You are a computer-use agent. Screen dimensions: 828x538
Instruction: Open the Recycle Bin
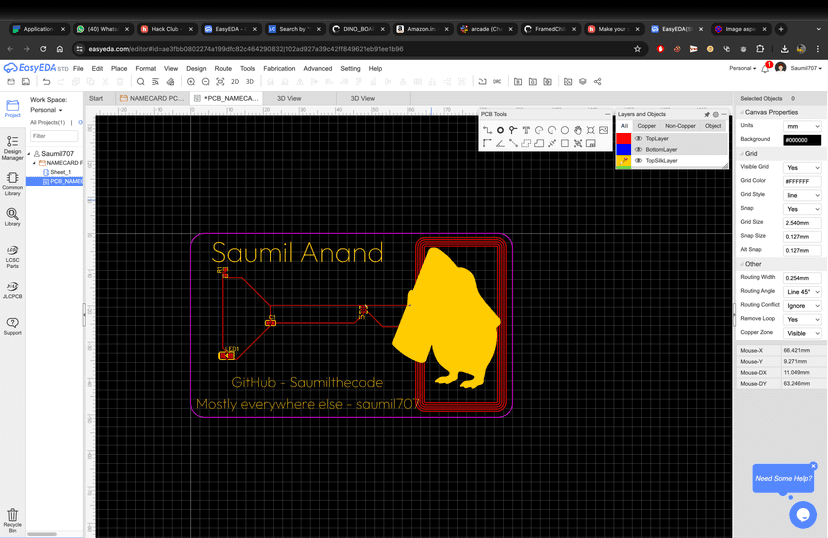point(12,518)
